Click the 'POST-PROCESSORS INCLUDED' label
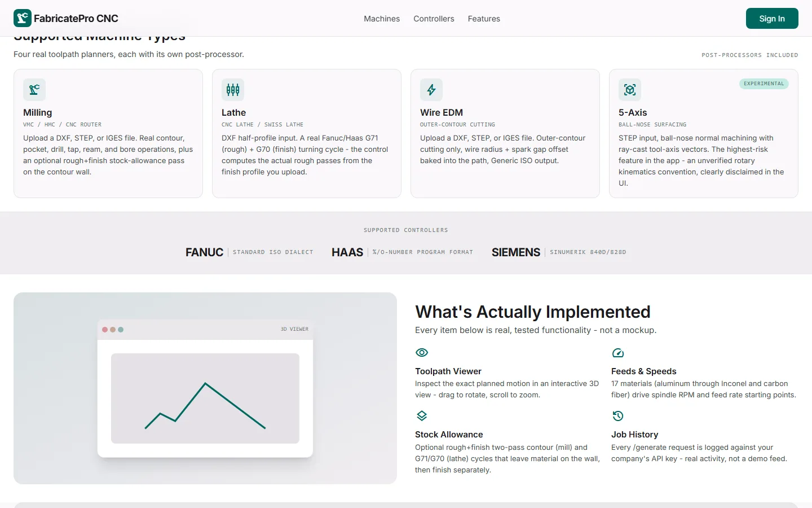Image resolution: width=812 pixels, height=508 pixels. coord(750,55)
